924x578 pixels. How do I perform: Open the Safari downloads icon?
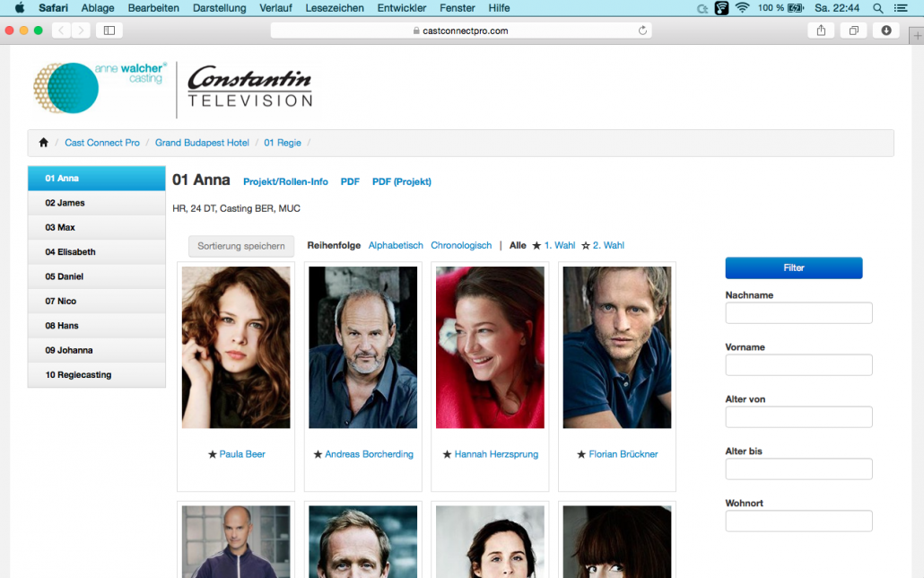[886, 31]
